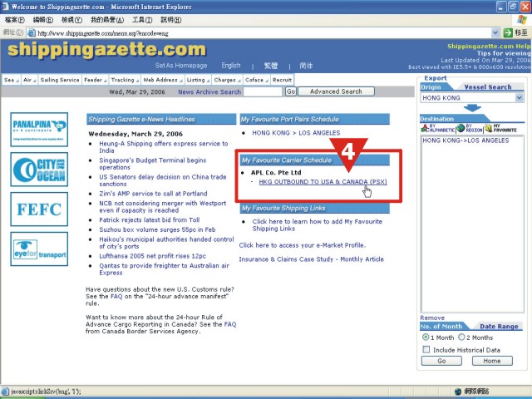The image size is (532, 399).
Task: Open the Origin HONG KONG dropdown
Action: 519,98
